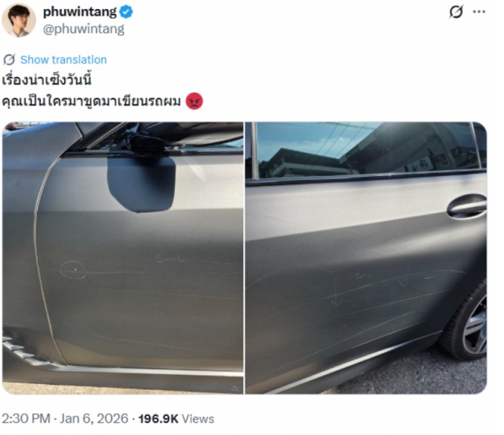
Task: Click the Jan 6, 2026 date
Action: (x=94, y=419)
